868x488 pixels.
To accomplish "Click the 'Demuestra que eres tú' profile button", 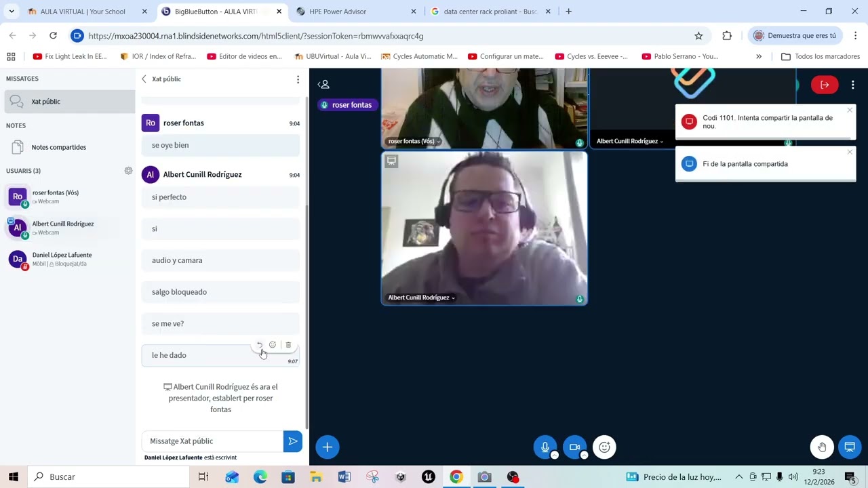I will click(795, 36).
